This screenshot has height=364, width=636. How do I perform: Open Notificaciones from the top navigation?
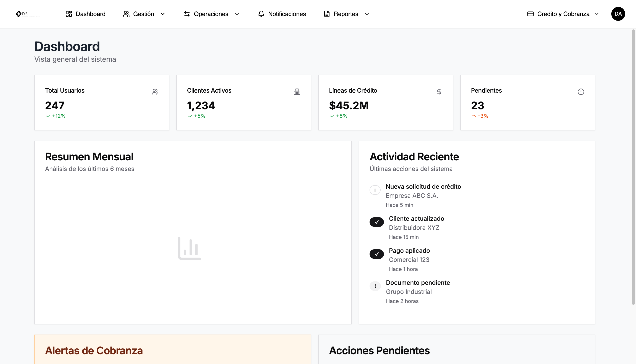[282, 14]
